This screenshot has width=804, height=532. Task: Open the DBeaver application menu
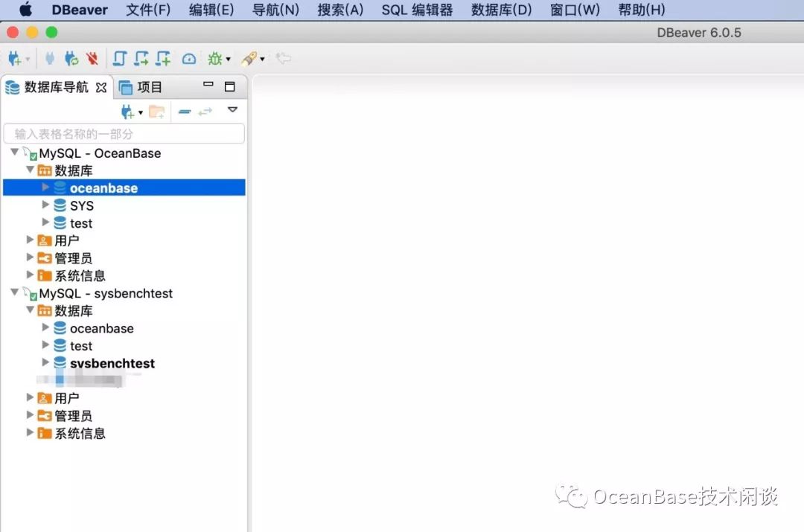pyautogui.click(x=80, y=10)
